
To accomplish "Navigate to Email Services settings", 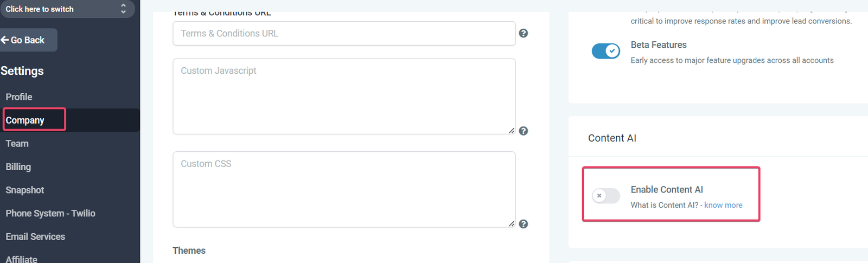I will (x=35, y=237).
